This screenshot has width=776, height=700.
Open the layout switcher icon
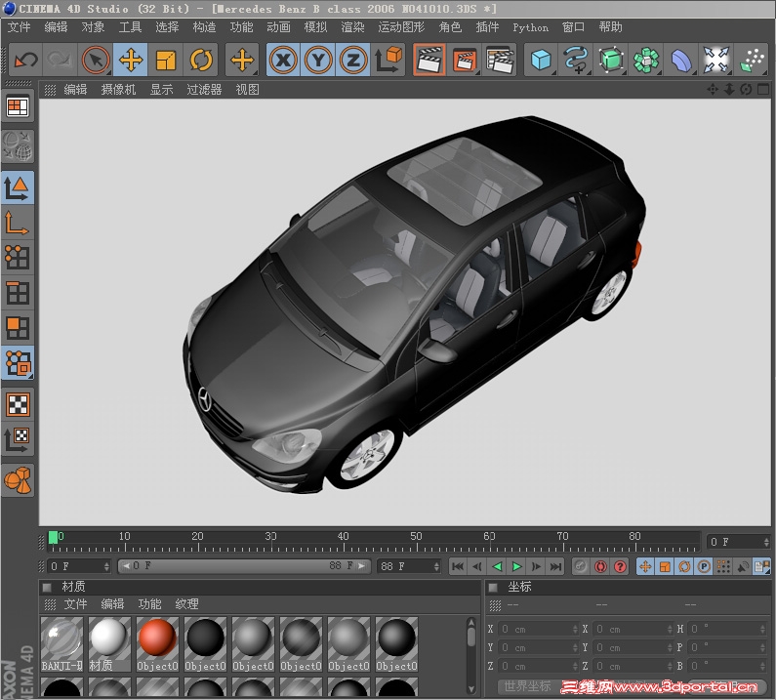click(18, 106)
